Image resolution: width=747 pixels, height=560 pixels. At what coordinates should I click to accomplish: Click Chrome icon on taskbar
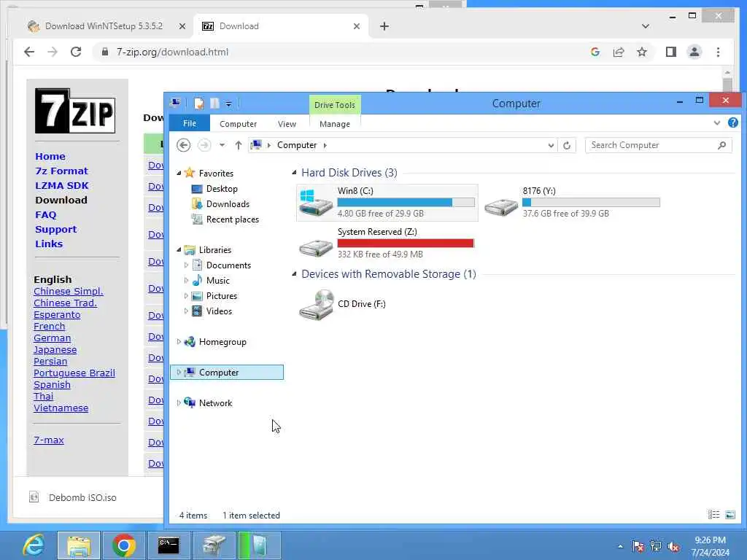[x=124, y=545]
